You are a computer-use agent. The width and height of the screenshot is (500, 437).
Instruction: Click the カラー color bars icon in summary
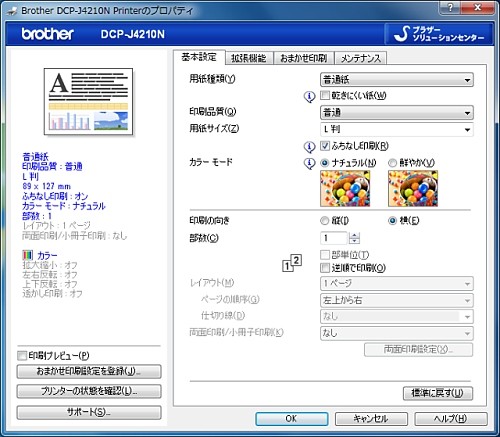28,255
